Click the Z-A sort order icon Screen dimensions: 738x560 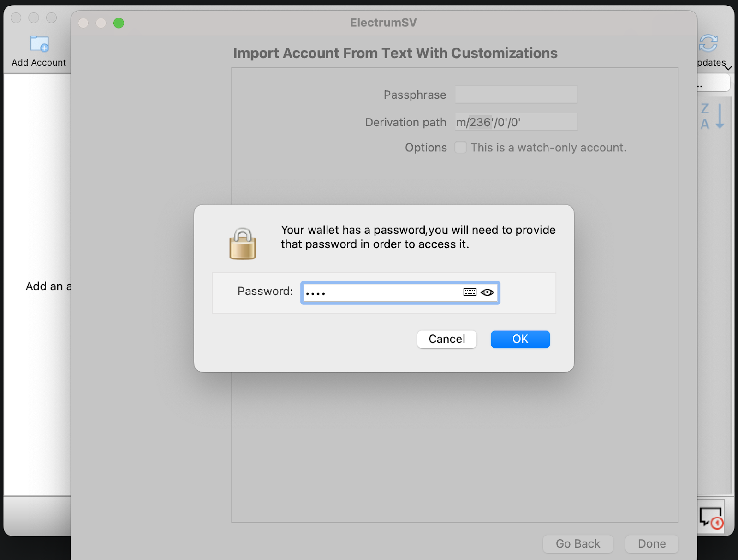coord(712,116)
